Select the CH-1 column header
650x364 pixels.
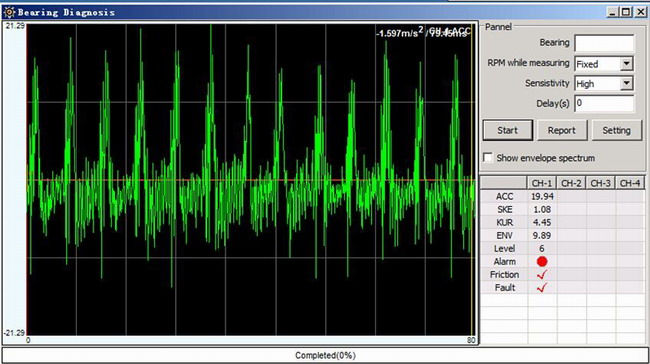[x=542, y=183]
